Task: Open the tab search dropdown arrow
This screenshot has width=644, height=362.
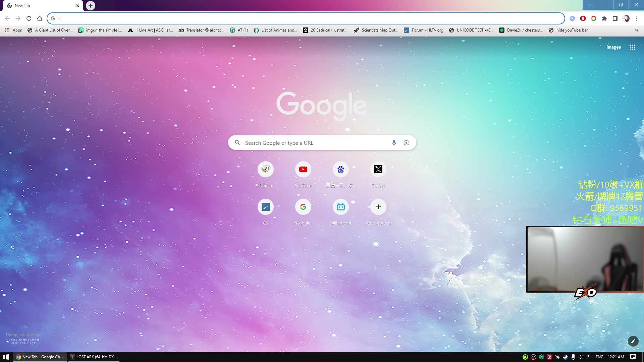Action: point(590,5)
